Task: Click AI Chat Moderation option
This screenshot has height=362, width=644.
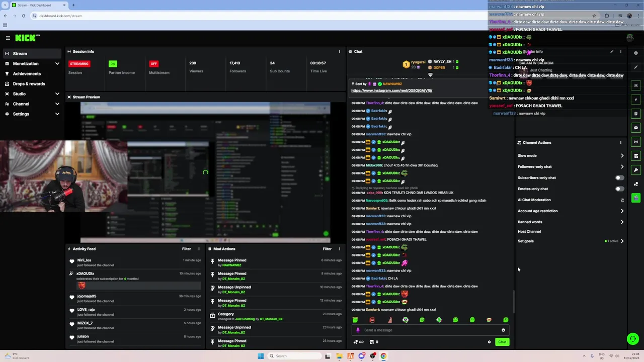Action: point(534,200)
